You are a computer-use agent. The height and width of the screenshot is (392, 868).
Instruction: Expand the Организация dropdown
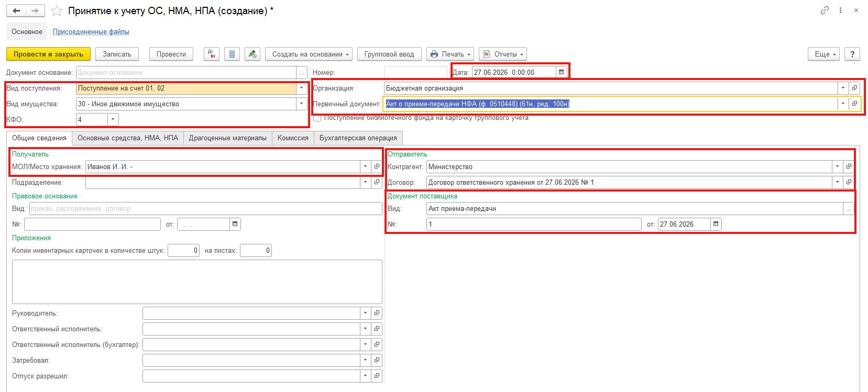[x=843, y=88]
